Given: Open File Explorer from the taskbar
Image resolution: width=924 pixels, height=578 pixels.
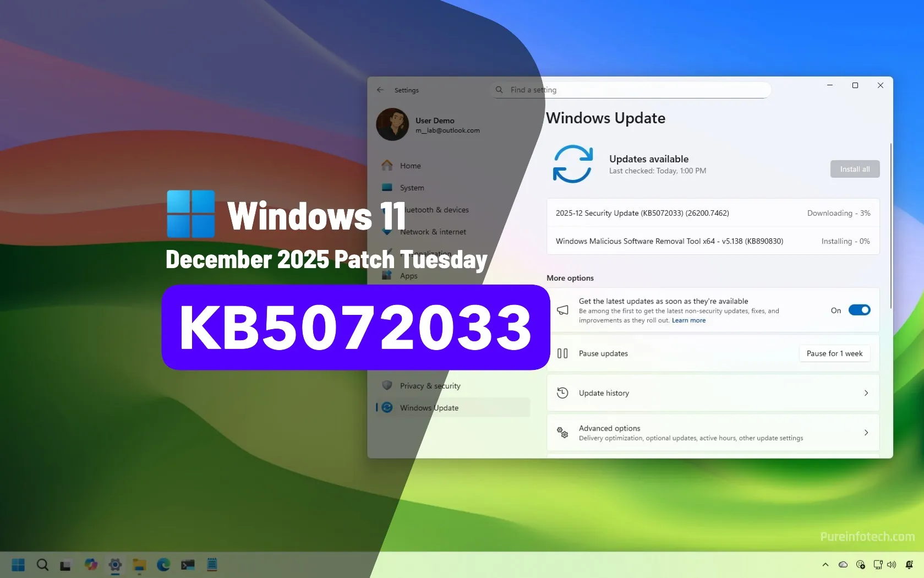Looking at the screenshot, I should pos(139,565).
